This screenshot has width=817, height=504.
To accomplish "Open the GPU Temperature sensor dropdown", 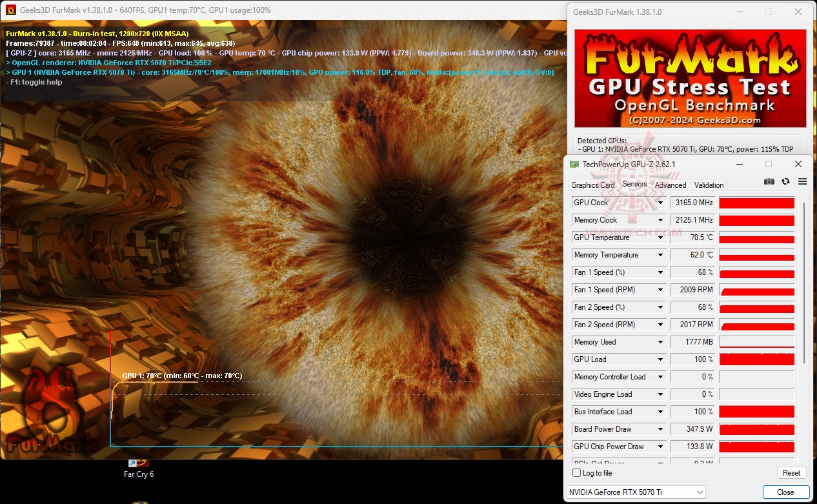I will 660,237.
